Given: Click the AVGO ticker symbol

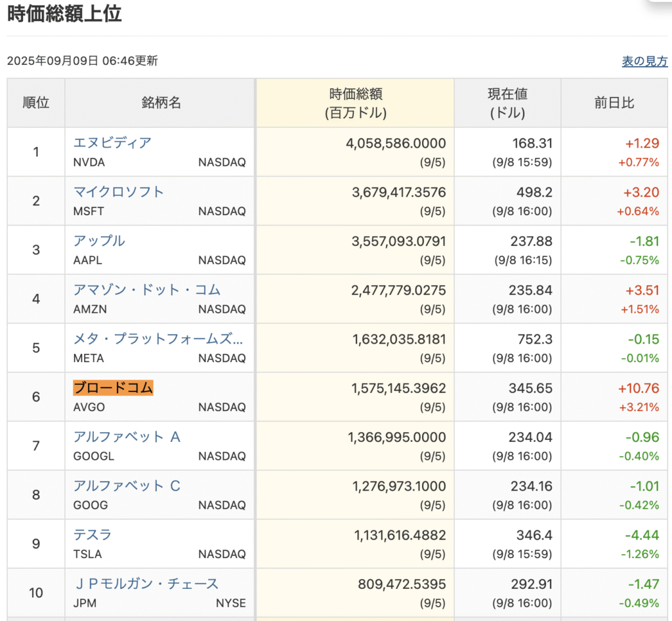Looking at the screenshot, I should pos(89,407).
